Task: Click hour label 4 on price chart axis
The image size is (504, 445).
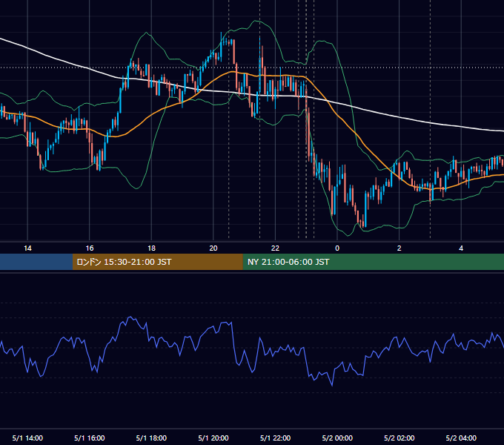Action: point(461,248)
